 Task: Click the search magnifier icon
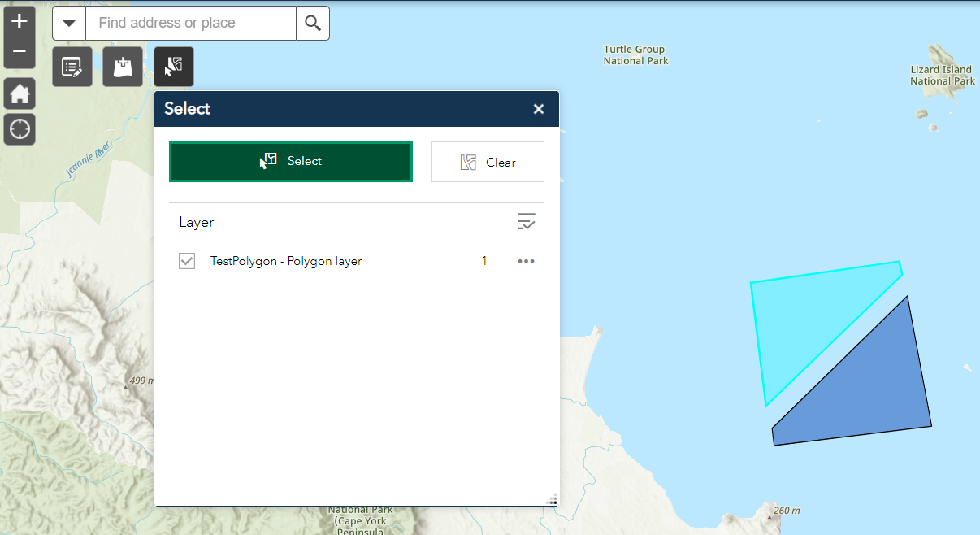coord(313,23)
